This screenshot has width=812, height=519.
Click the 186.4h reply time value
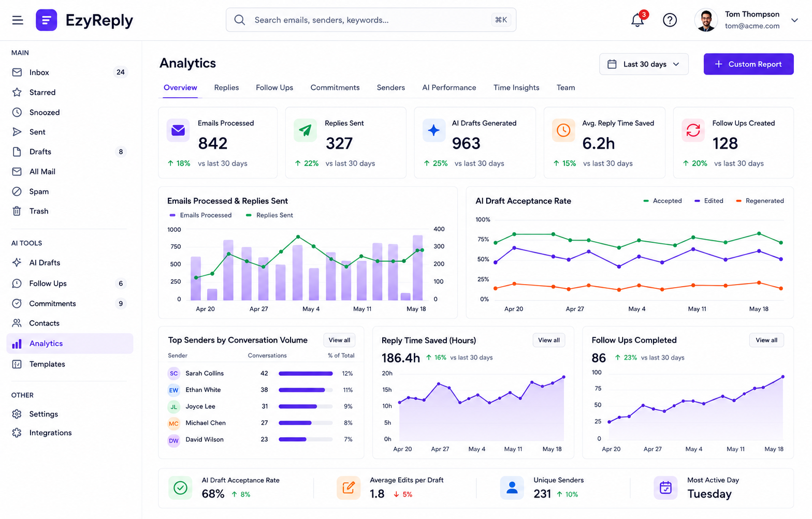click(x=401, y=358)
